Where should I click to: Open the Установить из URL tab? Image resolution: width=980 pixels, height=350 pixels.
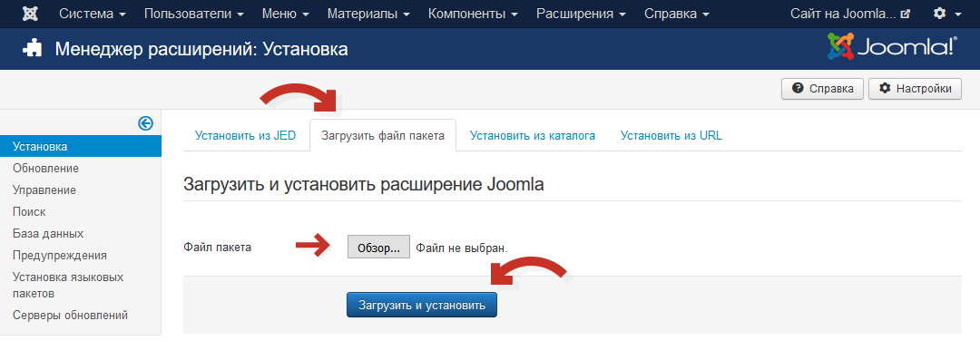(x=671, y=135)
